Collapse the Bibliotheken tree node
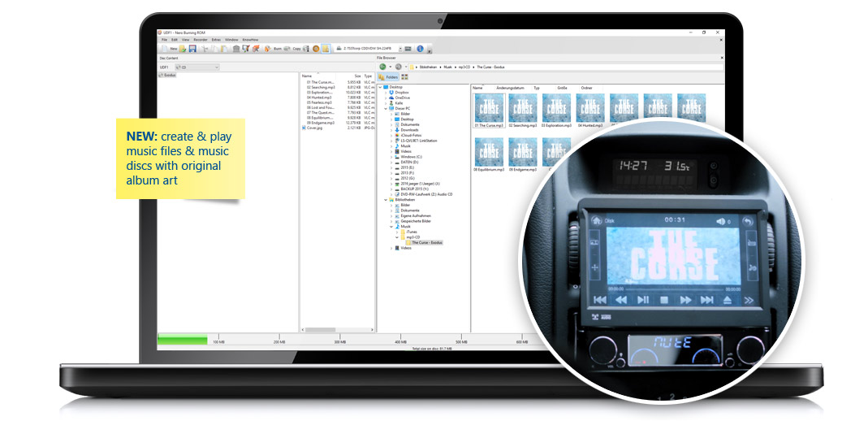The image size is (868, 421). pos(381,199)
